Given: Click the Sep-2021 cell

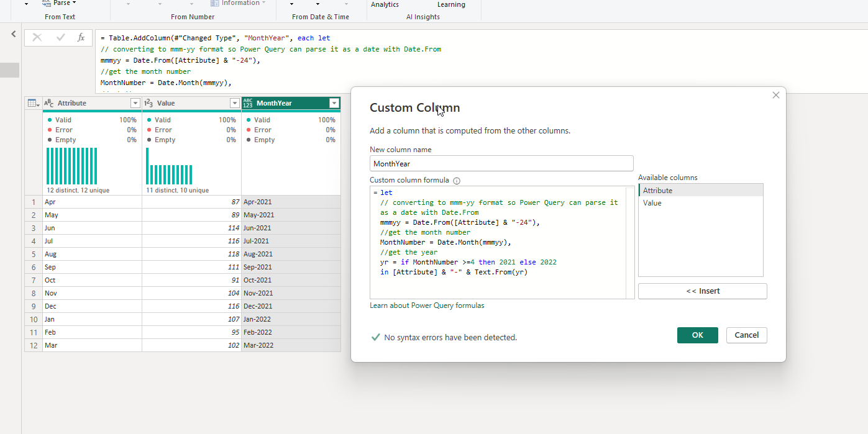Looking at the screenshot, I should (x=291, y=267).
